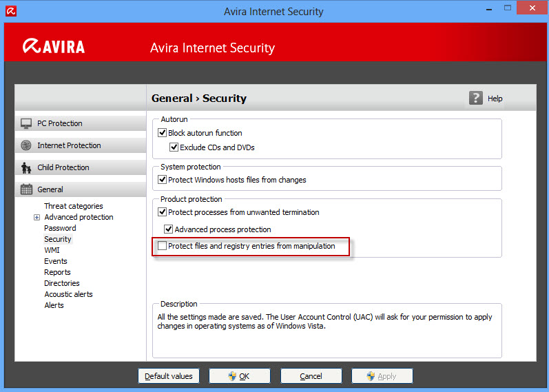Image resolution: width=549 pixels, height=392 pixels.
Task: Click the Help link text
Action: point(495,99)
